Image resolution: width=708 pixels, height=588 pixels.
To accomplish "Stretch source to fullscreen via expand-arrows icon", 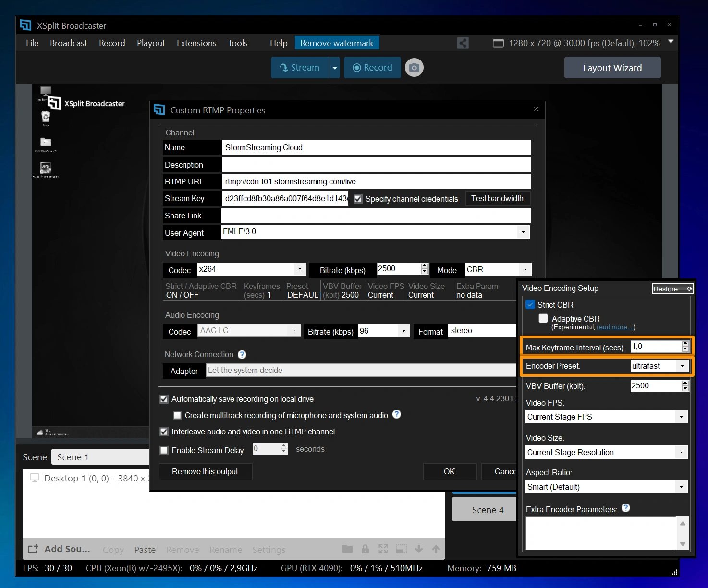I will coord(383,549).
